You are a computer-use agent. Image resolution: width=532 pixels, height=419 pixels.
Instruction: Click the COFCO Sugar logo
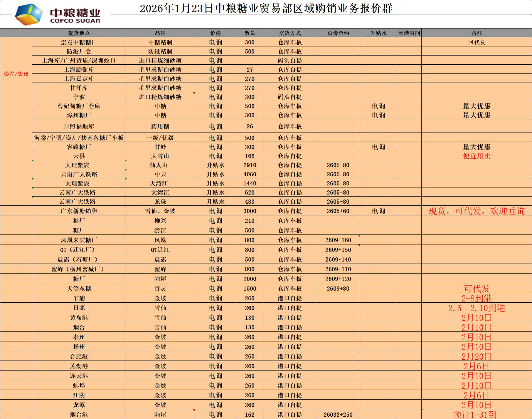(58, 14)
